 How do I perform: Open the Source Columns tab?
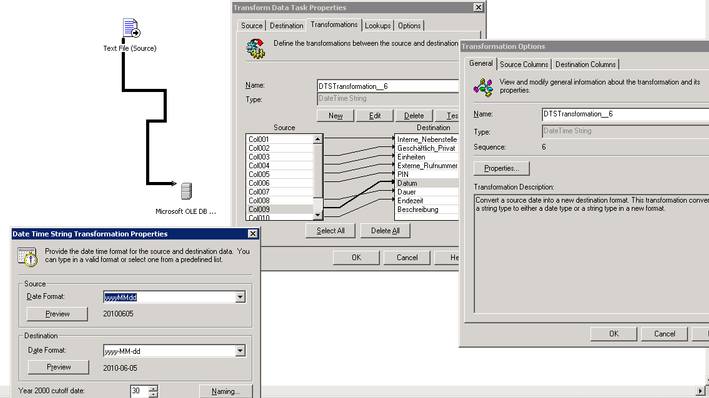tap(524, 64)
